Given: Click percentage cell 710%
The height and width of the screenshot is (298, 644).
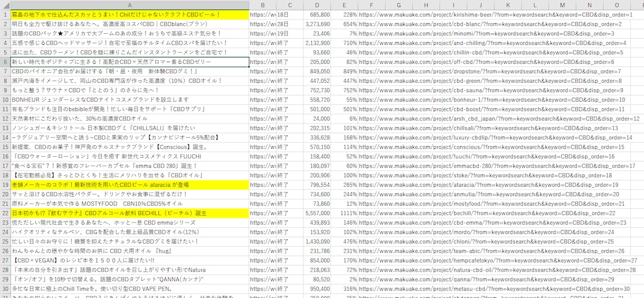Looking at the screenshot, I should point(345,43).
